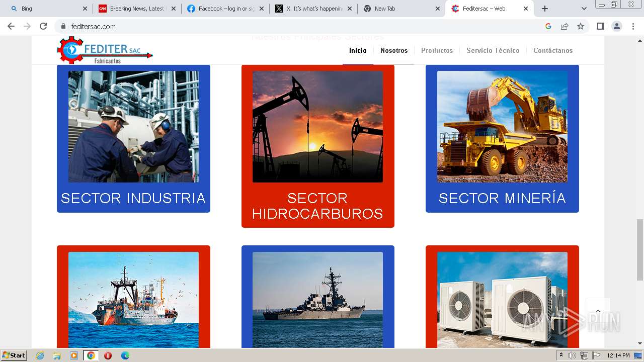Go back to the previous page
Screen dimensions: 644x362
(x=11, y=26)
